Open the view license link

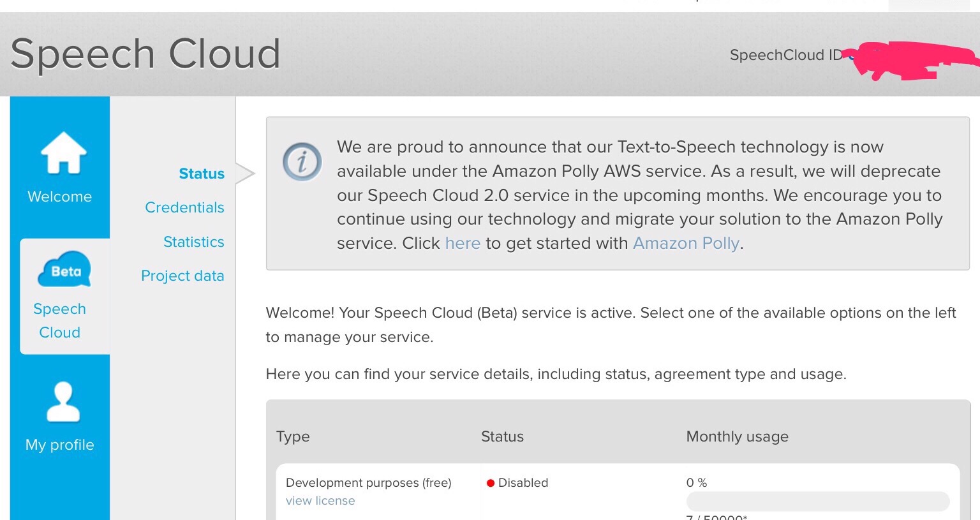pyautogui.click(x=320, y=501)
